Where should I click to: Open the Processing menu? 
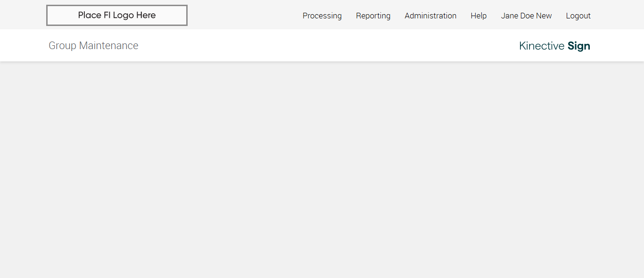pyautogui.click(x=322, y=16)
